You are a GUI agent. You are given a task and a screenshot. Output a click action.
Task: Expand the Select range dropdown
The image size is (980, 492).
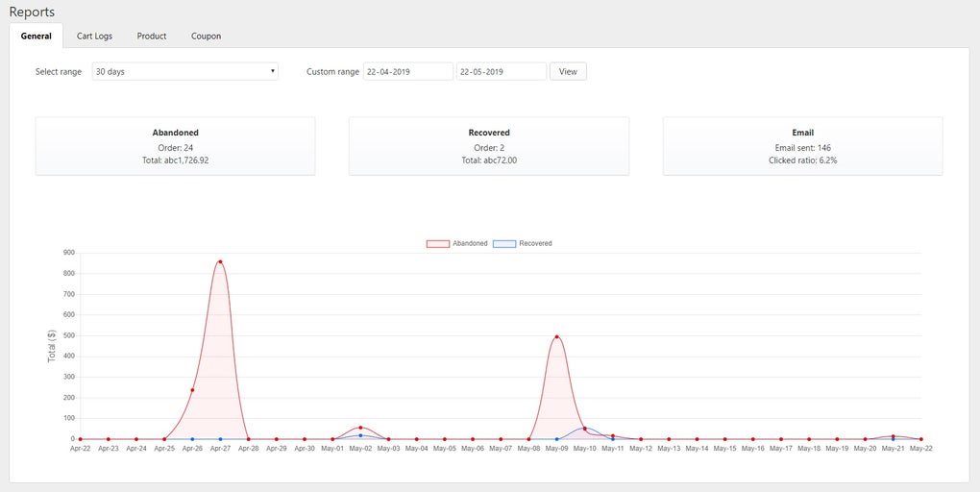[184, 71]
